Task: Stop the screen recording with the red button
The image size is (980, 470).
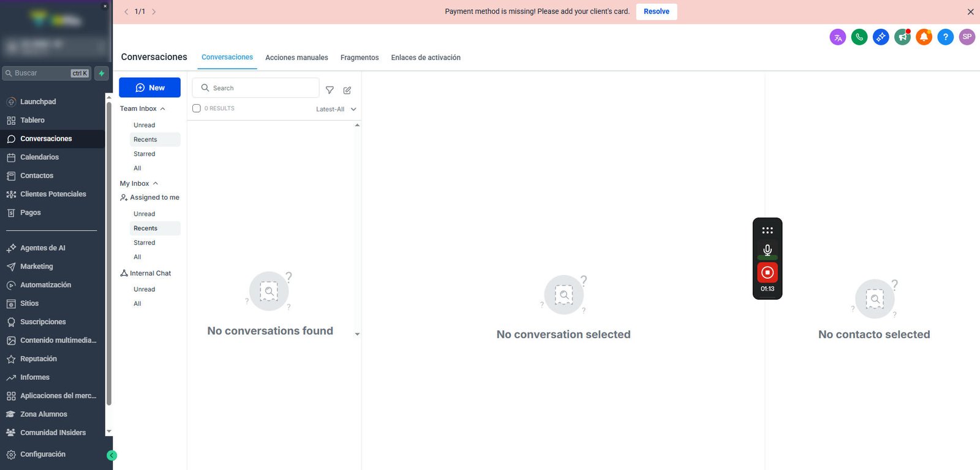Action: click(x=767, y=272)
